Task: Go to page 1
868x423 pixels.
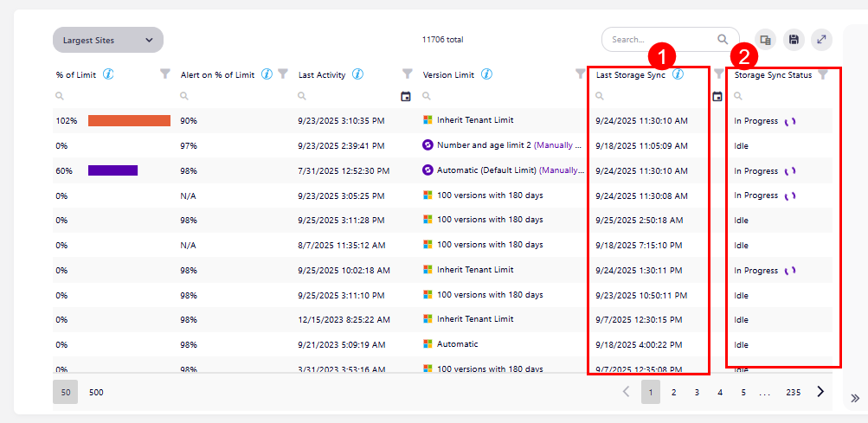Action: point(651,392)
